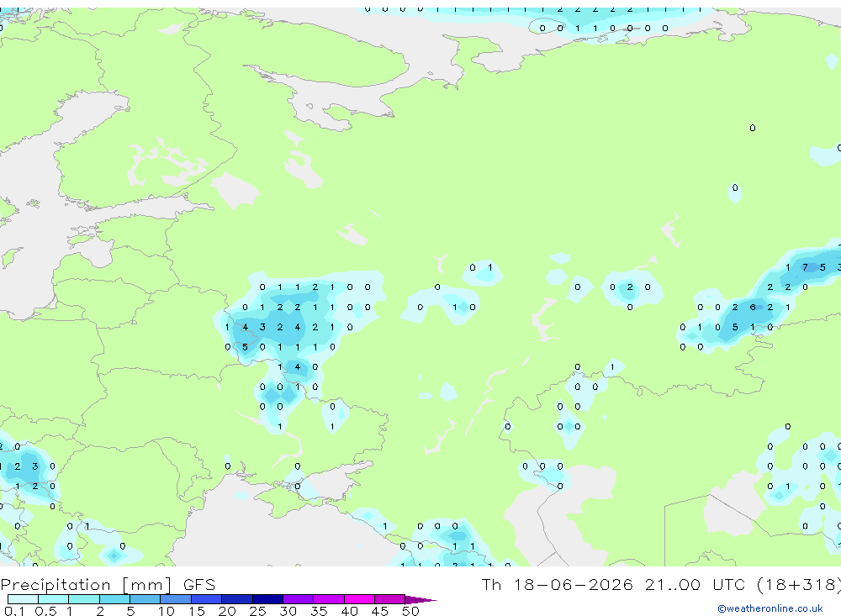Image resolution: width=841 pixels, height=616 pixels.
Task: Click the 0.1–0.5 mm legend swatch
Action: coord(23,599)
